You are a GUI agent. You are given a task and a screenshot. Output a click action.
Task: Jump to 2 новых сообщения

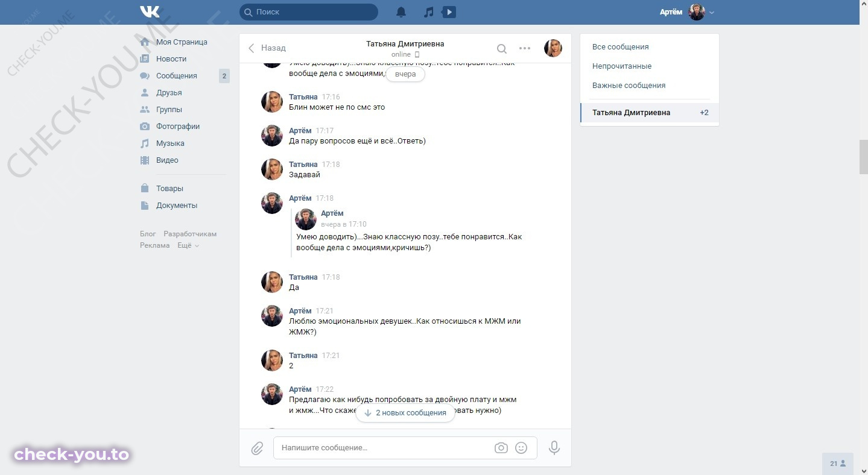405,413
